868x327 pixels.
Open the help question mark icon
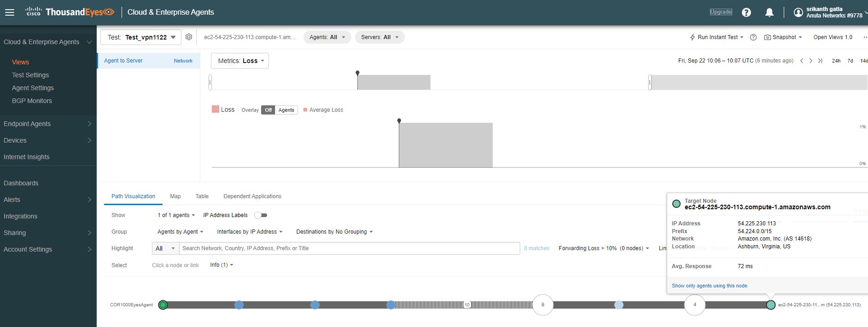point(746,12)
